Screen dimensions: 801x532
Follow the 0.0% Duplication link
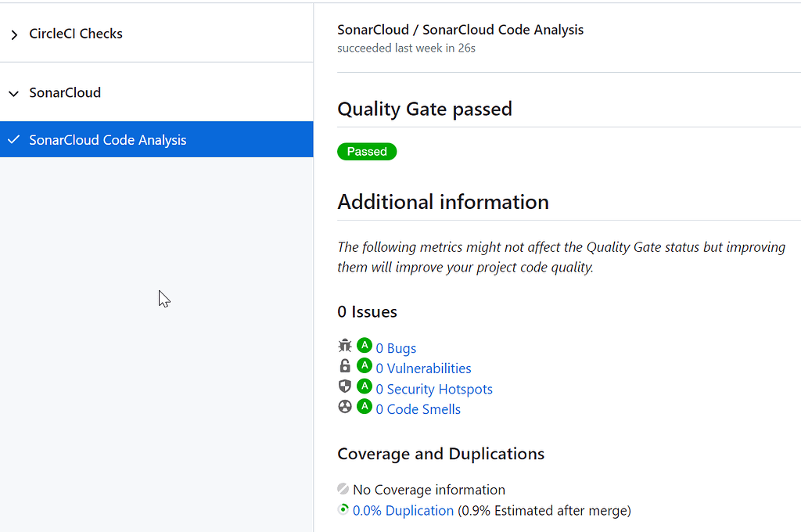pos(404,510)
